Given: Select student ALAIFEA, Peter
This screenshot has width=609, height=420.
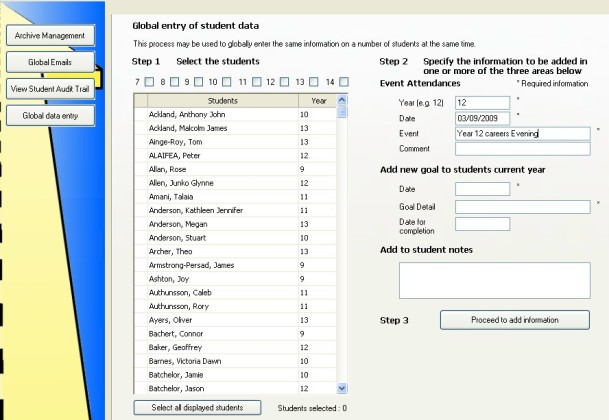Looking at the screenshot, I should [x=235, y=156].
